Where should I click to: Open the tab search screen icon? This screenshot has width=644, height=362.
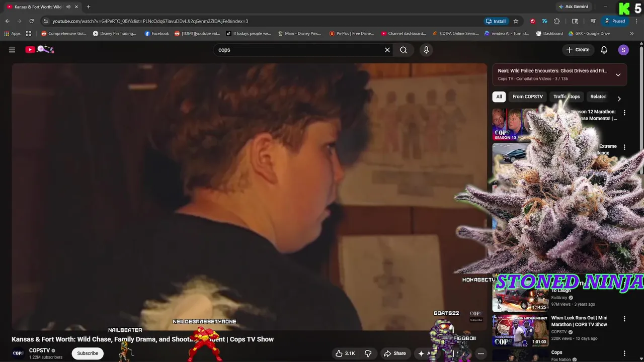tap(575, 21)
